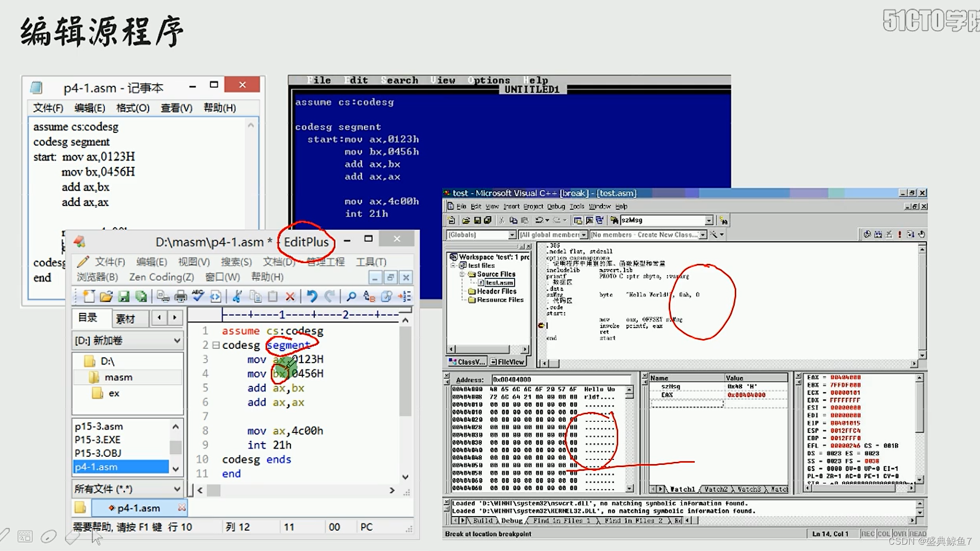This screenshot has width=980, height=551.
Task: Open the Zen Coding(Z) menu in EditPlus
Action: (x=161, y=277)
